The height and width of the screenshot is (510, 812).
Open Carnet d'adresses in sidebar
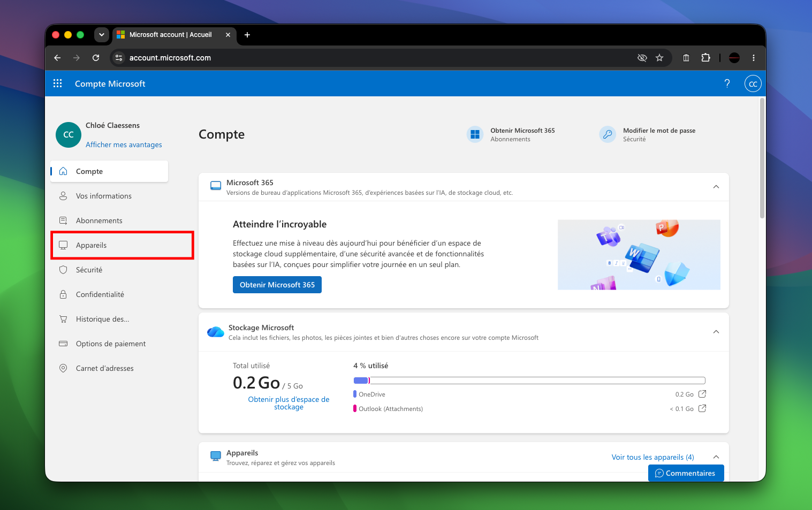109,368
